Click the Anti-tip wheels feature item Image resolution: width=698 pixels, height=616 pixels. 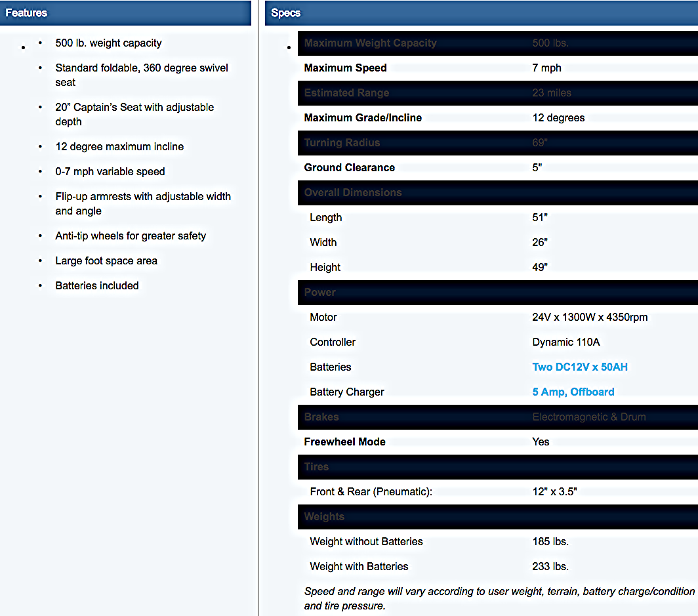click(131, 236)
